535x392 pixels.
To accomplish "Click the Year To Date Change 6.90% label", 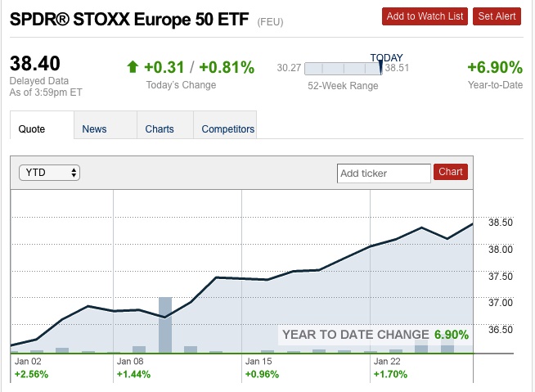I will click(375, 335).
